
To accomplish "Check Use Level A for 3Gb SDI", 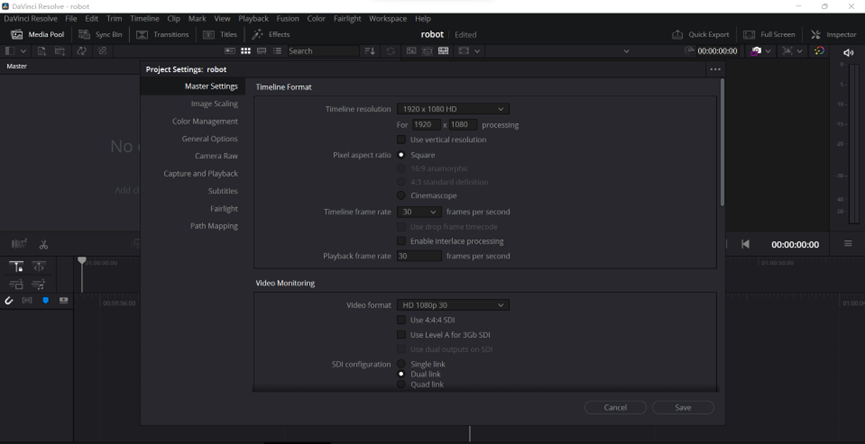I will [401, 335].
